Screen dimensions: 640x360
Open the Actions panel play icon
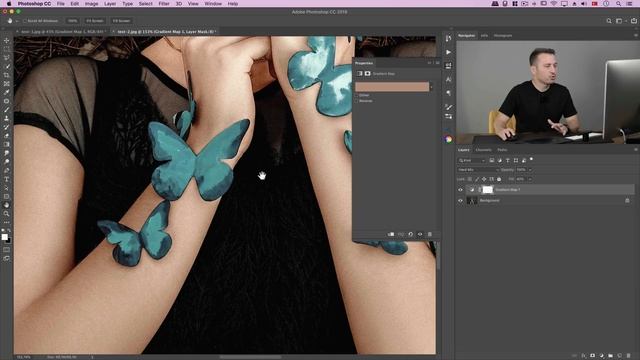(449, 52)
